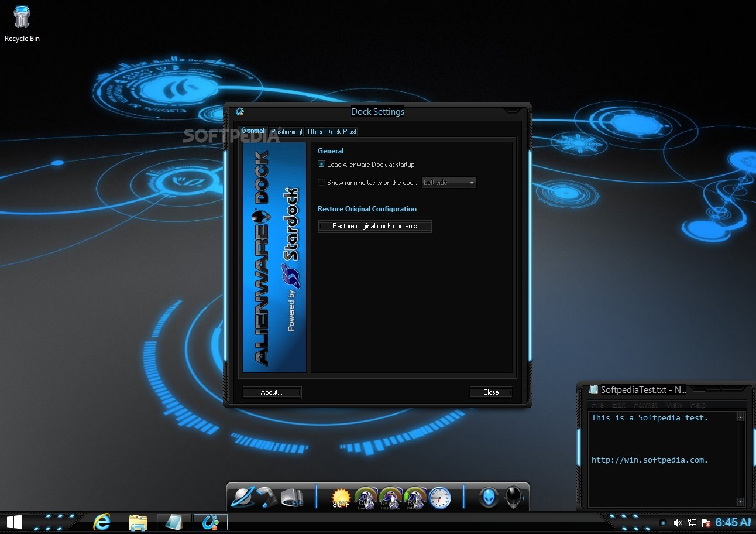Select the General tab
This screenshot has width=756, height=534.
click(x=253, y=131)
